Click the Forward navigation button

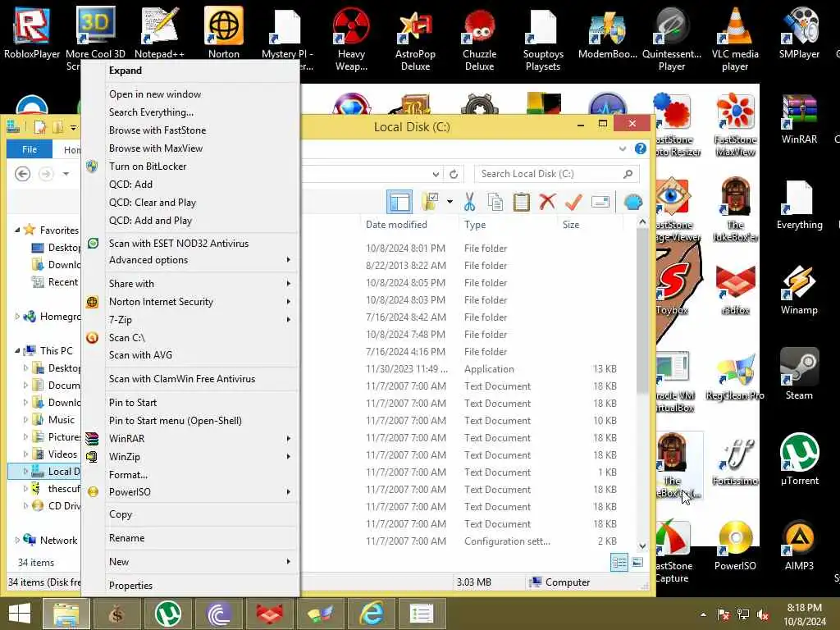pyautogui.click(x=46, y=174)
